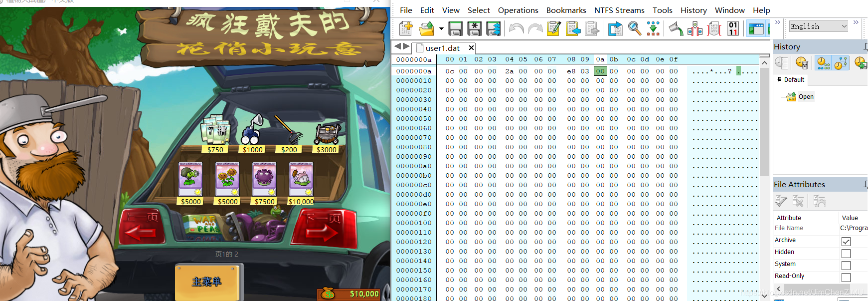Click the next tab right arrow
868x302 pixels.
(x=406, y=46)
